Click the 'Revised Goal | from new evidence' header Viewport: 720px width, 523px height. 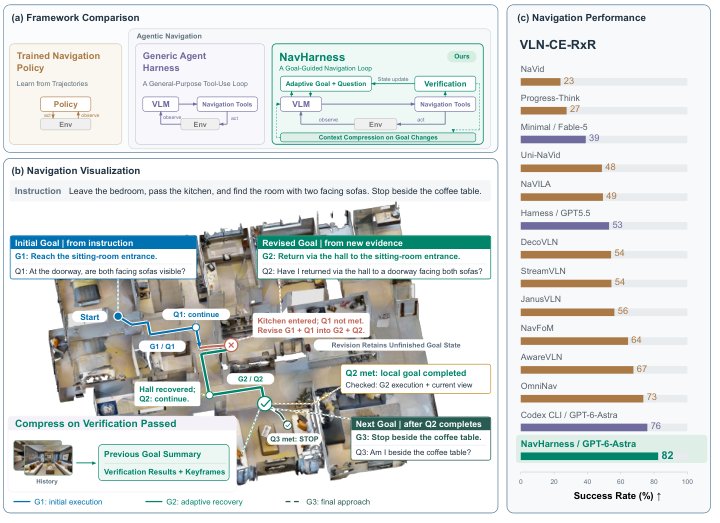click(x=373, y=242)
